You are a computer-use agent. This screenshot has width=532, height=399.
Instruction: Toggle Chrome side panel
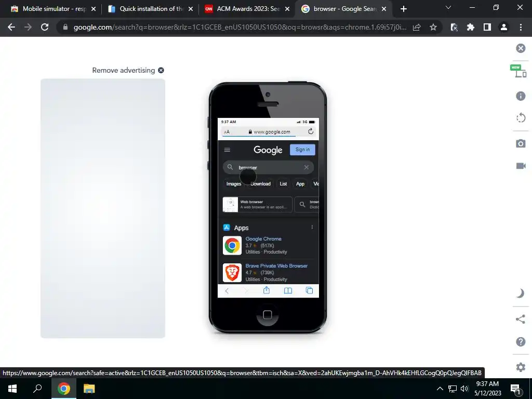coord(487,27)
